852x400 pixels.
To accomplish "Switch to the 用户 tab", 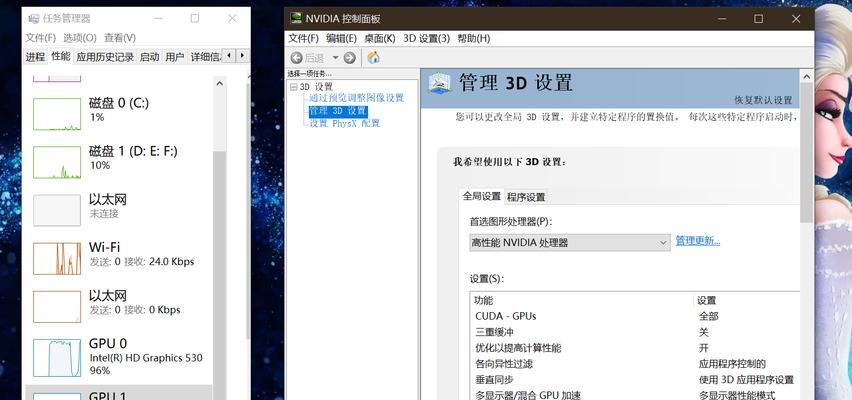I will pyautogui.click(x=175, y=57).
